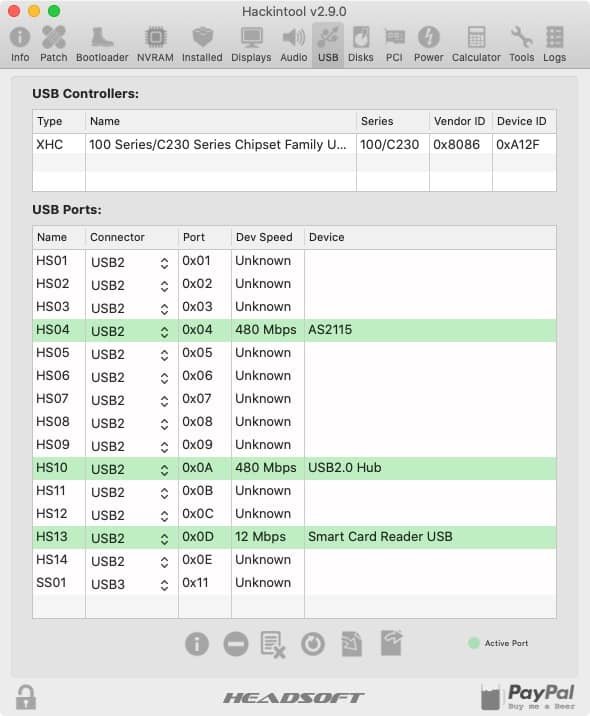Click the 12 Mbps speed cell
Screen dimensions: 590x716
[260, 537]
